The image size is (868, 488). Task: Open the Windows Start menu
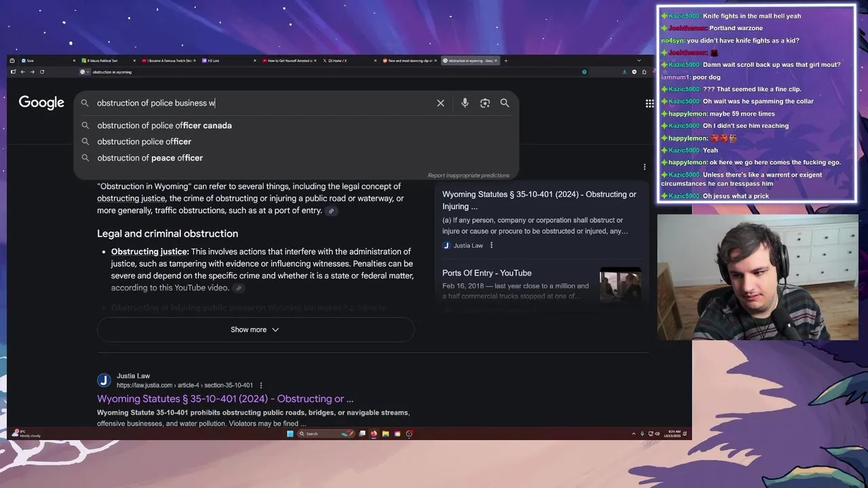click(290, 434)
